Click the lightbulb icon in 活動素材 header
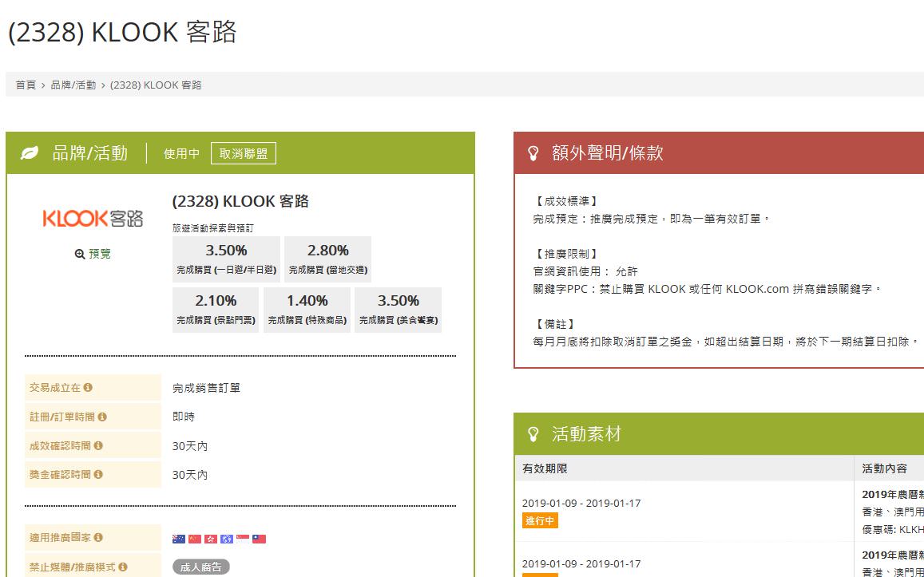 (x=533, y=434)
